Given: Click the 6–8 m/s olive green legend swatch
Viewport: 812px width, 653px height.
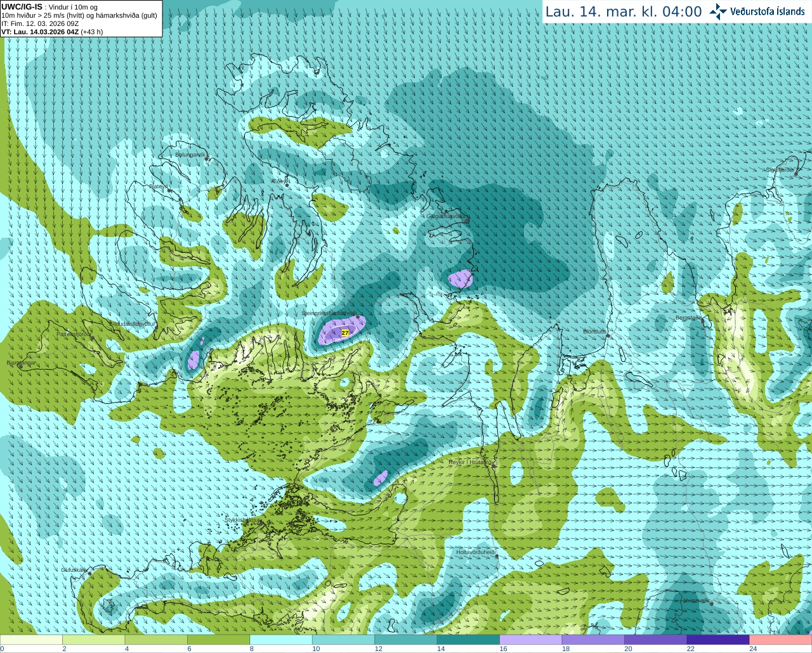Looking at the screenshot, I should click(219, 640).
